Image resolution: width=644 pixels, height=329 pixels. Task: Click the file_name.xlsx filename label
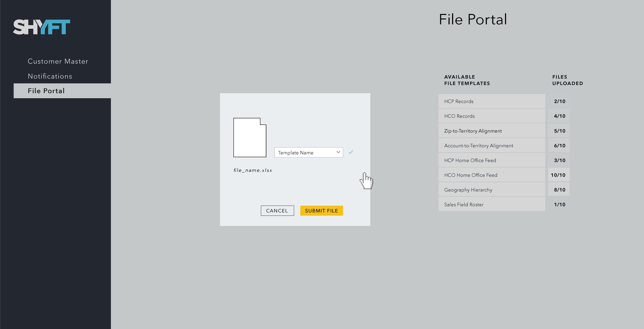253,170
